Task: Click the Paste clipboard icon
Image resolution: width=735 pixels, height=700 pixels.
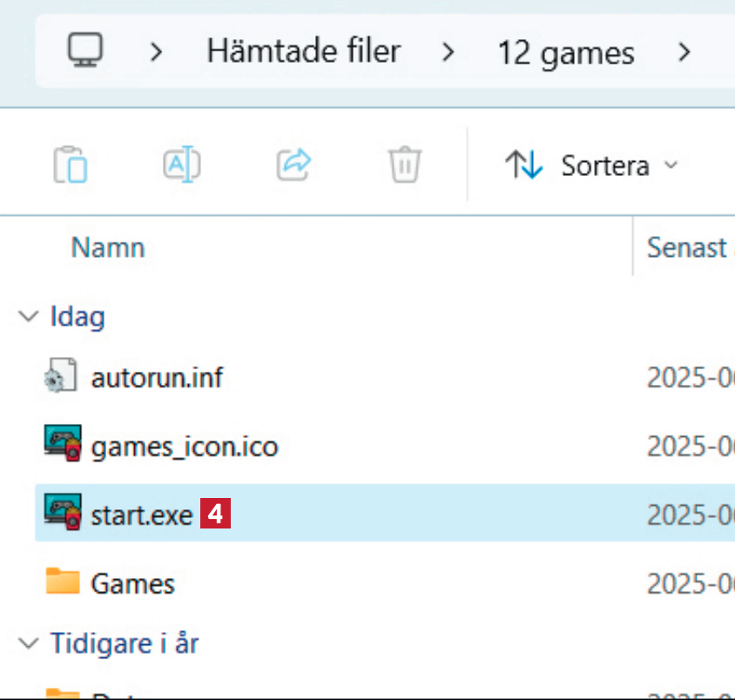Action: 70,165
